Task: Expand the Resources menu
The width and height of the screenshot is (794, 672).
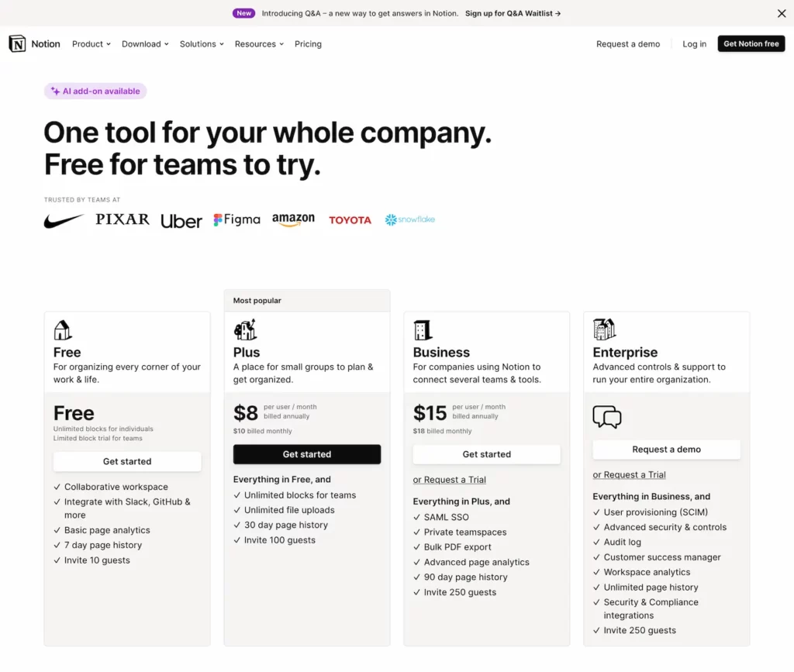Action: (259, 43)
